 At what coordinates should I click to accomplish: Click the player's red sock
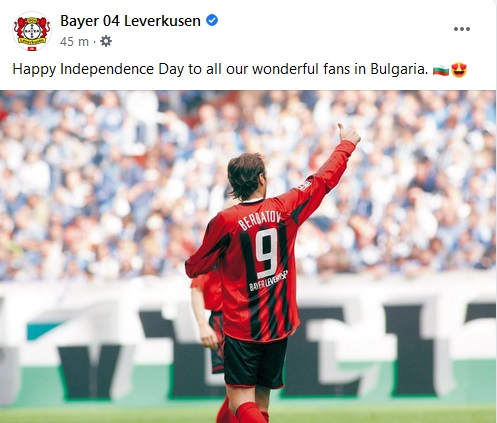coord(251,413)
